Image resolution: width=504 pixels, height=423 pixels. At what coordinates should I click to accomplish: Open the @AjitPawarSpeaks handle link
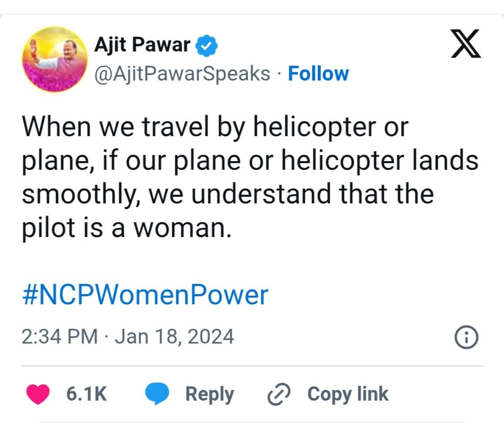(182, 74)
